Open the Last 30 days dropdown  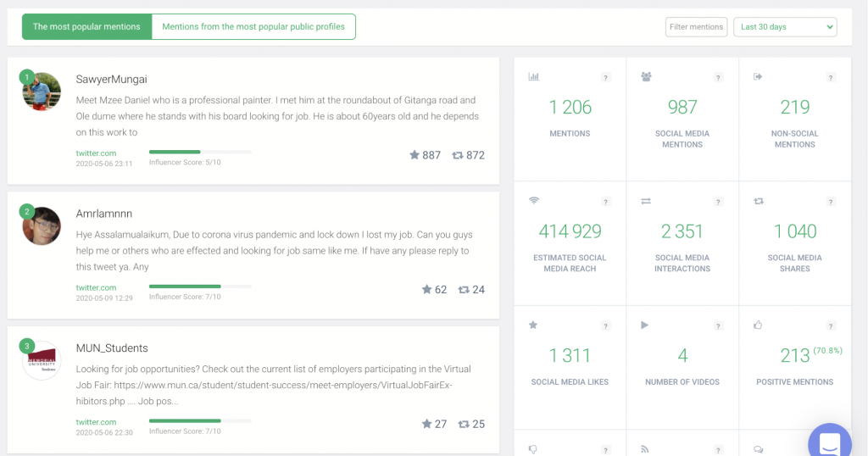tap(785, 27)
